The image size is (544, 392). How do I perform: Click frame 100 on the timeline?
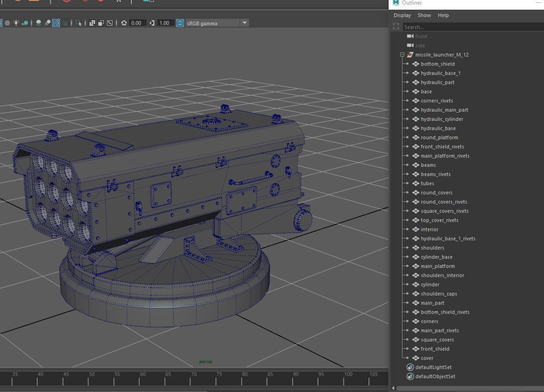pyautogui.click(x=344, y=378)
